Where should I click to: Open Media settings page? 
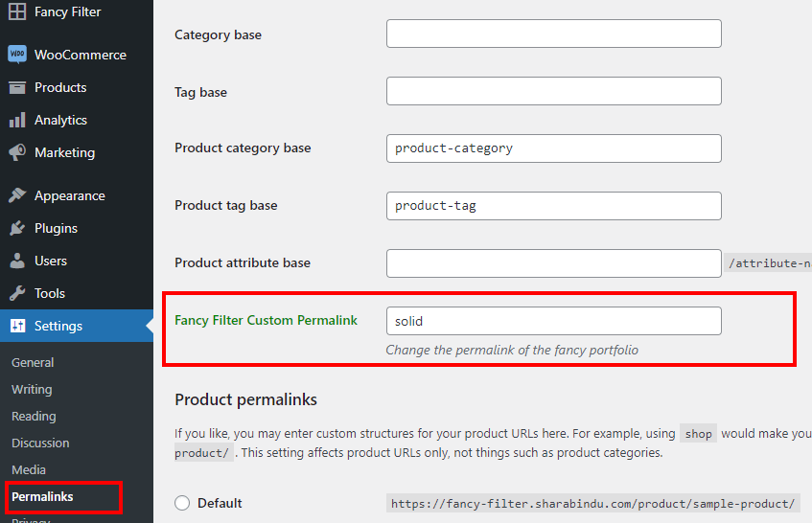click(x=29, y=469)
